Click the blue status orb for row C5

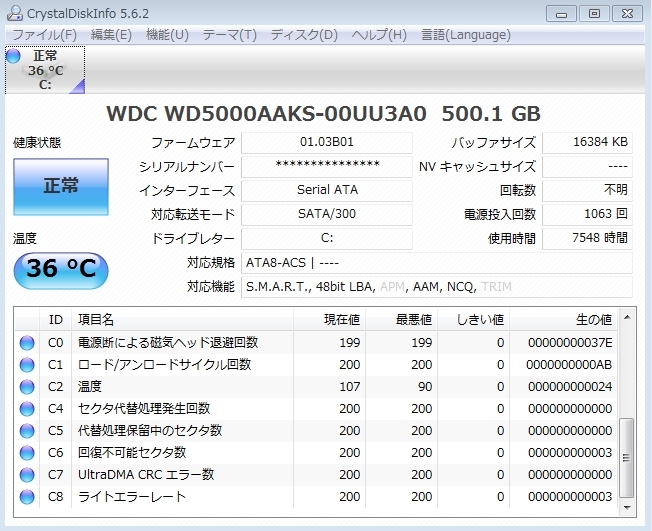27,431
